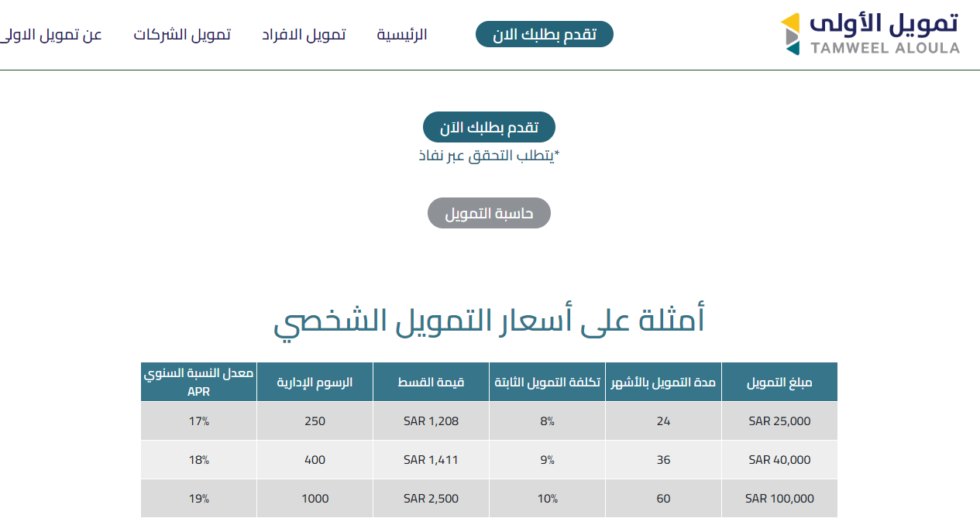Click the SAR 1,411 installment cell

tap(431, 460)
